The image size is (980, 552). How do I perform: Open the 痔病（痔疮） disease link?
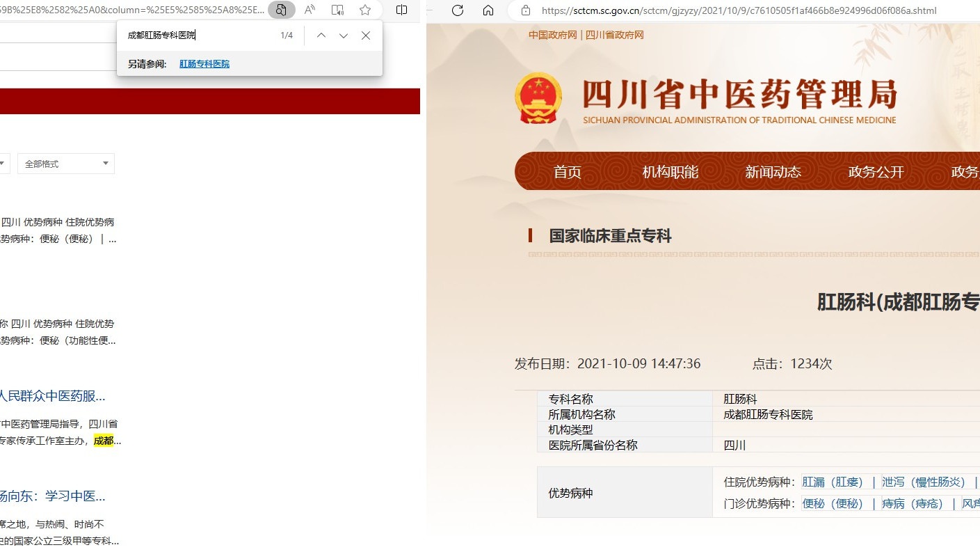(913, 503)
